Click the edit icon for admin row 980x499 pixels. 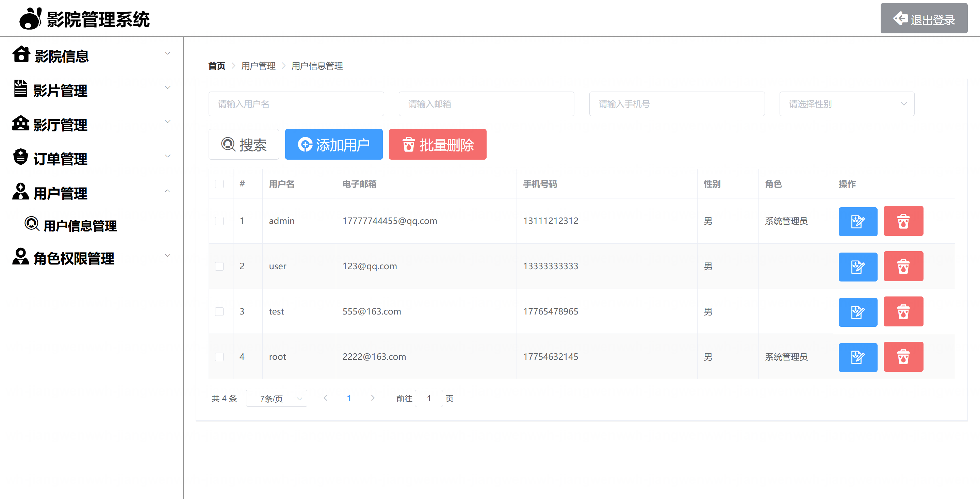tap(857, 221)
